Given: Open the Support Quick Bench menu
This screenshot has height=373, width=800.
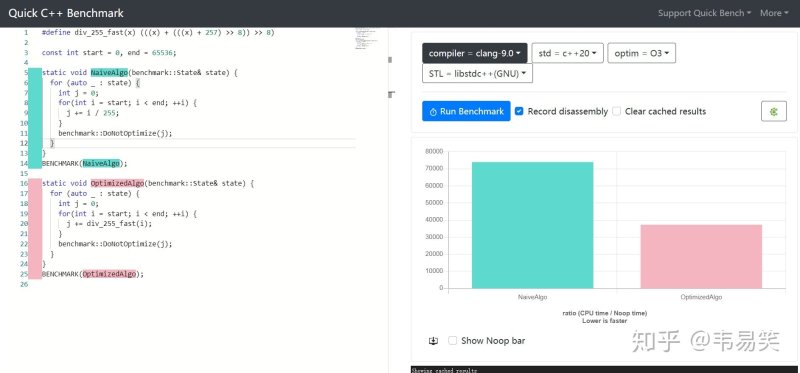Looking at the screenshot, I should click(704, 13).
